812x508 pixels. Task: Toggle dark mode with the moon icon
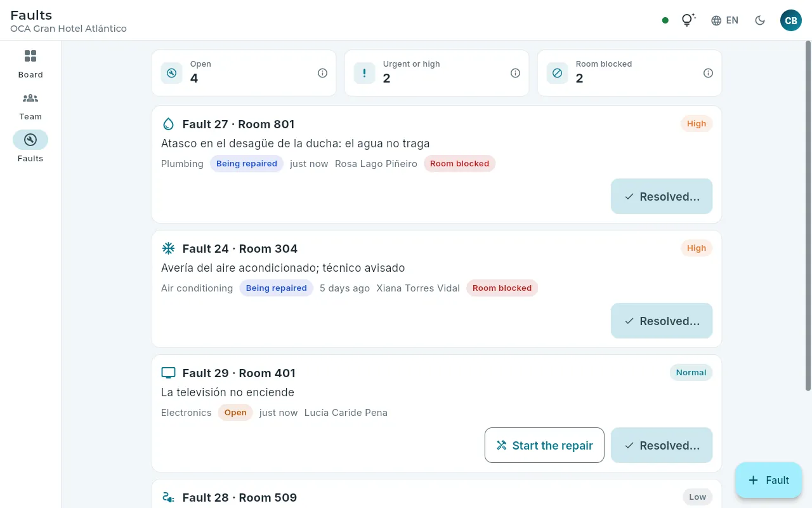point(760,20)
